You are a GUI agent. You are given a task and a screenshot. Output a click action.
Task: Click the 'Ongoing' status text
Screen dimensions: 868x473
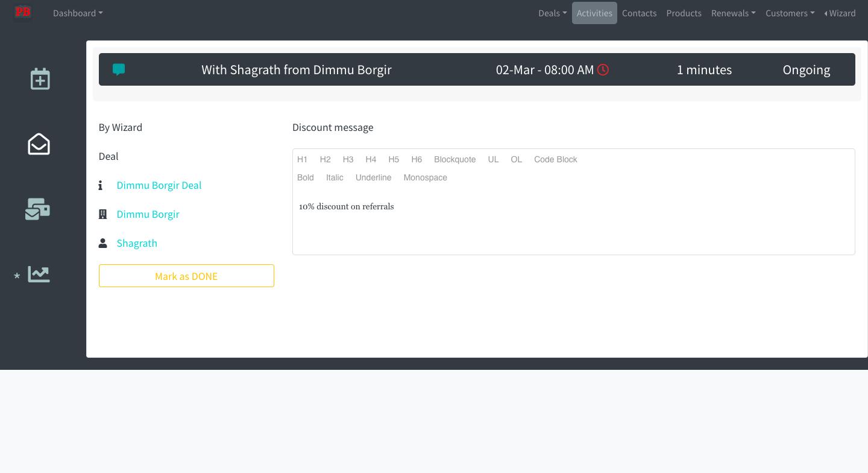click(807, 70)
